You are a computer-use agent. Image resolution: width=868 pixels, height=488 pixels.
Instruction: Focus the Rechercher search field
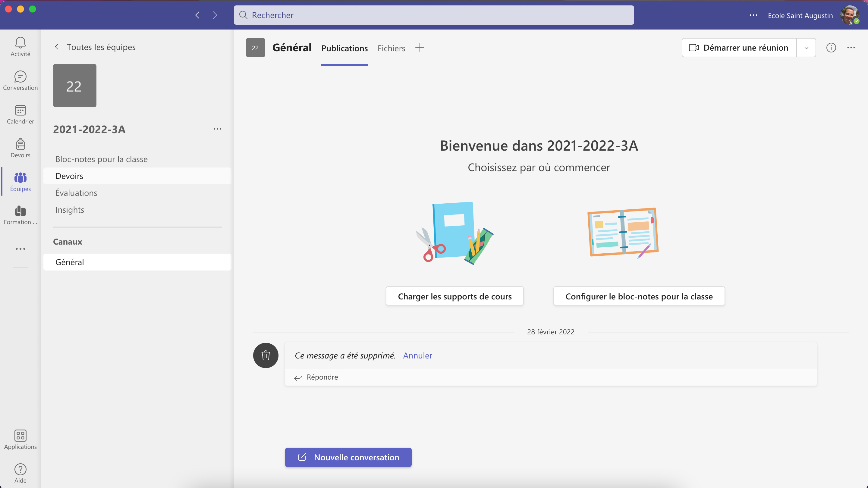click(x=434, y=15)
